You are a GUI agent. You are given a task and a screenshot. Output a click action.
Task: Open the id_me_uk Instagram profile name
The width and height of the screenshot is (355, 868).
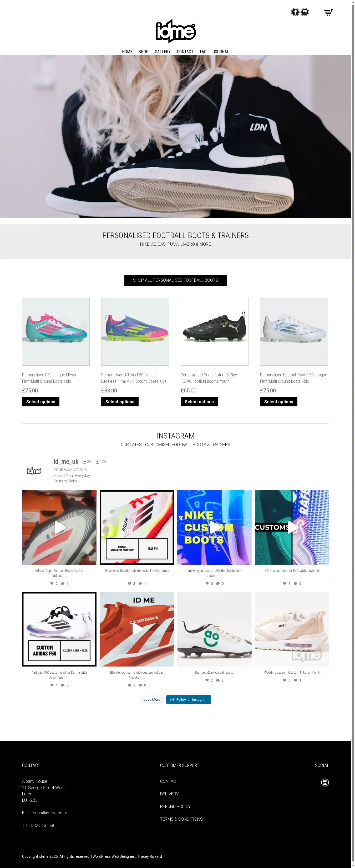(x=66, y=462)
